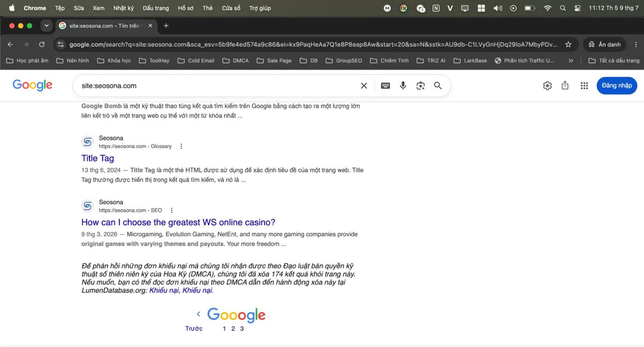Image resolution: width=644 pixels, height=347 pixels.
Task: Click the Ẩn danh incognito indicator
Action: click(605, 45)
